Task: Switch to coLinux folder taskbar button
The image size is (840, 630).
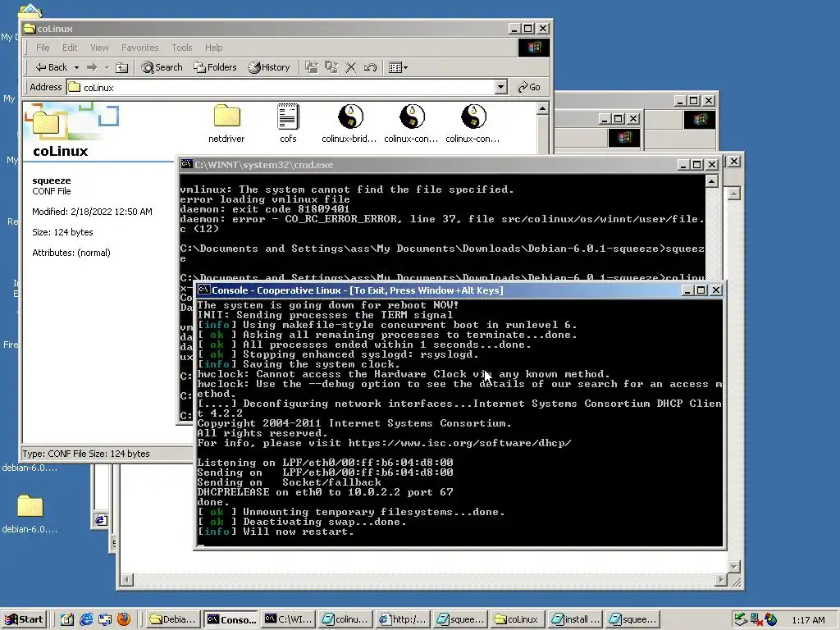Action: coord(518,619)
